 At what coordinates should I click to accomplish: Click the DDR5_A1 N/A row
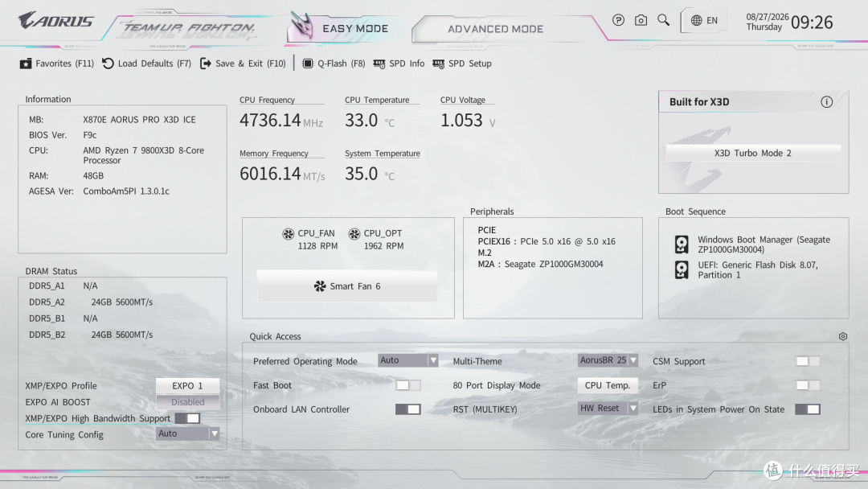(63, 286)
